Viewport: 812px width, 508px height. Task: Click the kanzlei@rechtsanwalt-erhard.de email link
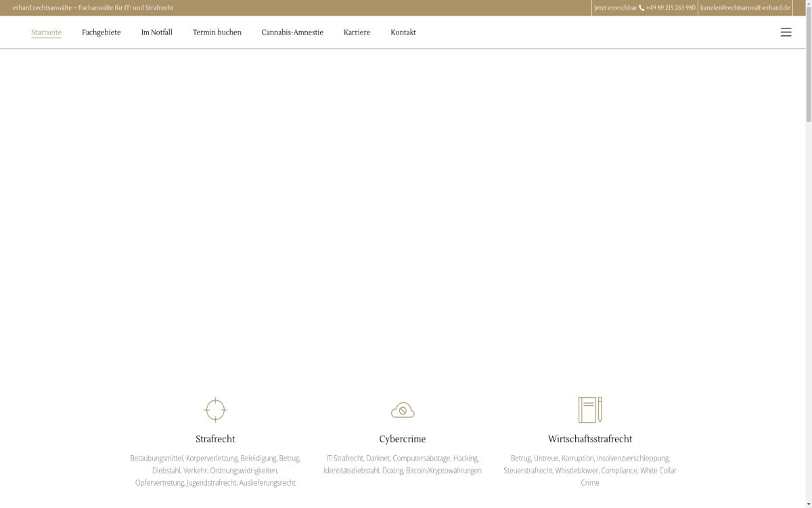click(x=745, y=8)
